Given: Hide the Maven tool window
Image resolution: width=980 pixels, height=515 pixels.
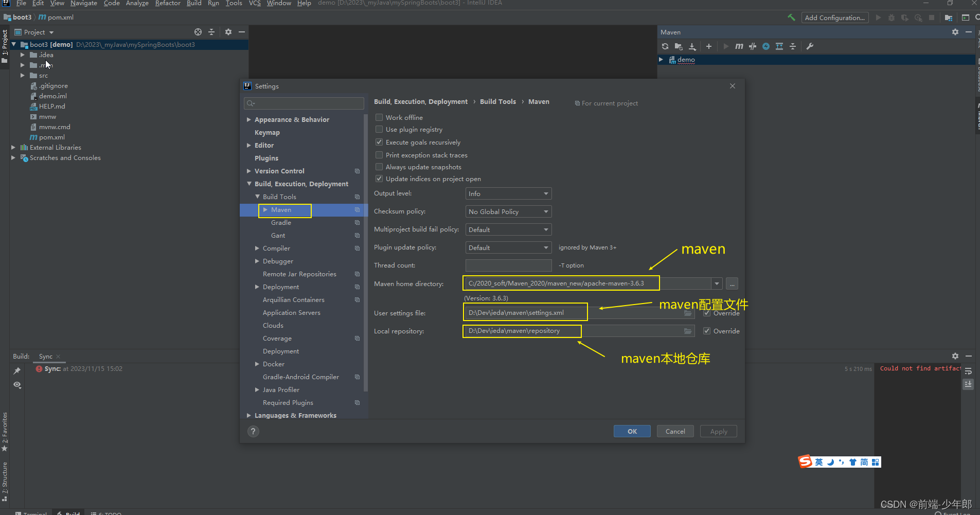Looking at the screenshot, I should [969, 32].
